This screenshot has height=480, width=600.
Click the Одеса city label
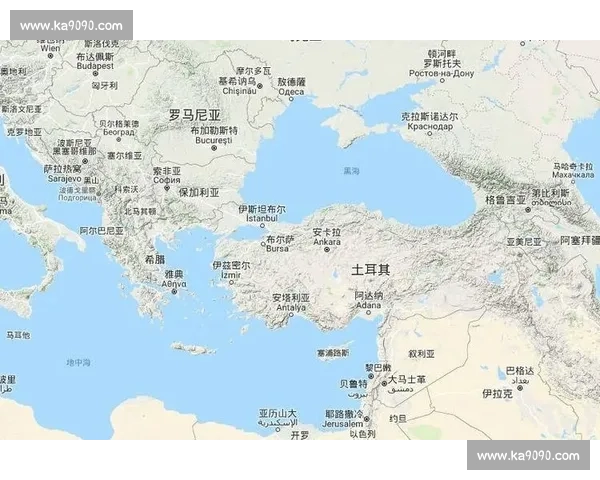click(291, 92)
